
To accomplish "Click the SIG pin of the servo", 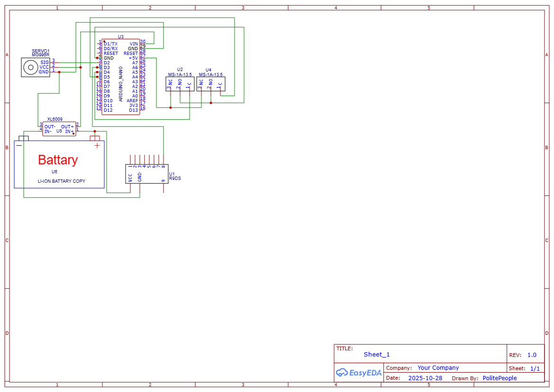I will [45, 62].
